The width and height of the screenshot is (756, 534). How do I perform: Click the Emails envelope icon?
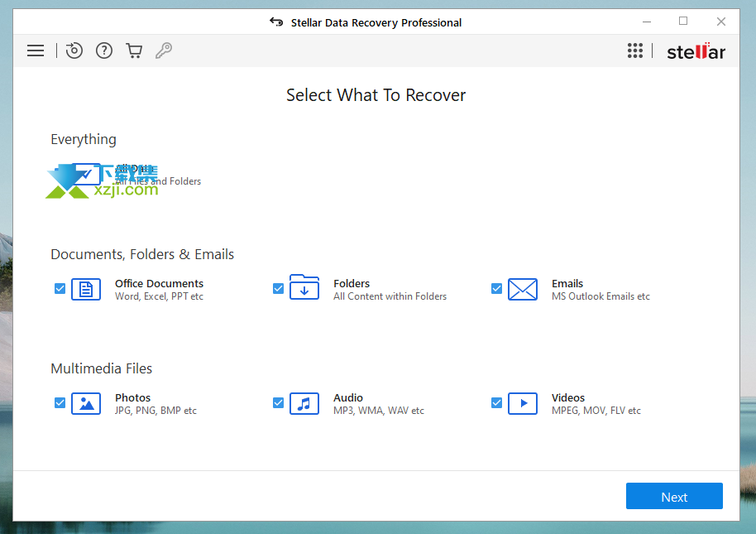[x=523, y=290]
